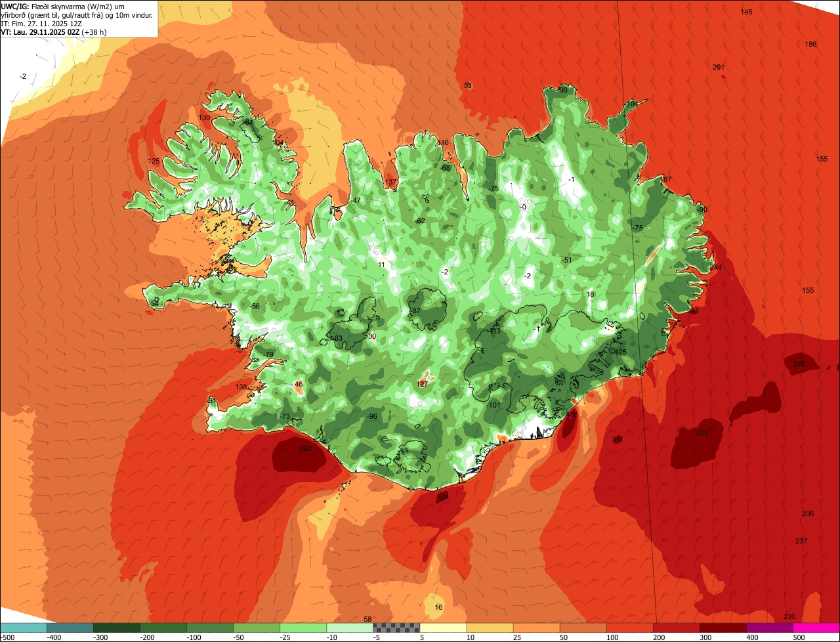The height and width of the screenshot is (642, 840).
Task: Click the value '201' in the northeast sea
Action: click(x=719, y=68)
